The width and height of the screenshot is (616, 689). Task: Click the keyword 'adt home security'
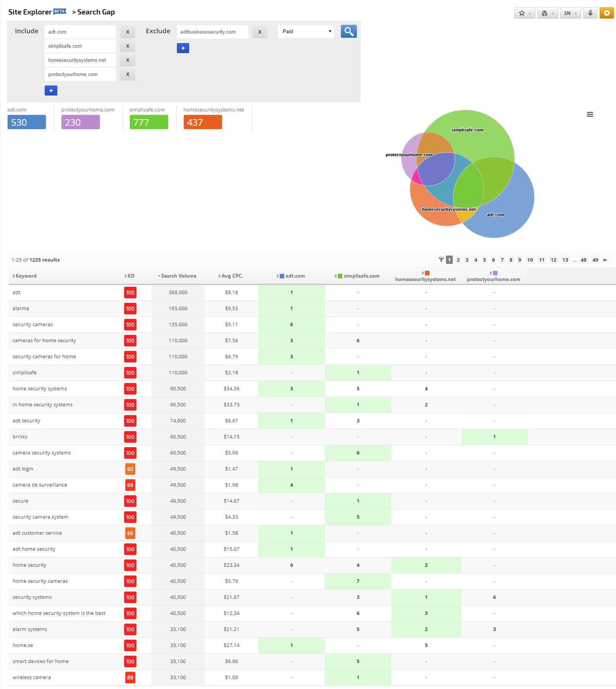click(34, 549)
